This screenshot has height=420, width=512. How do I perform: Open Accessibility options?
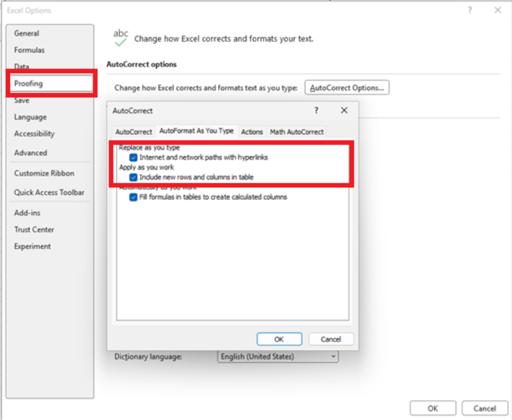pos(34,133)
